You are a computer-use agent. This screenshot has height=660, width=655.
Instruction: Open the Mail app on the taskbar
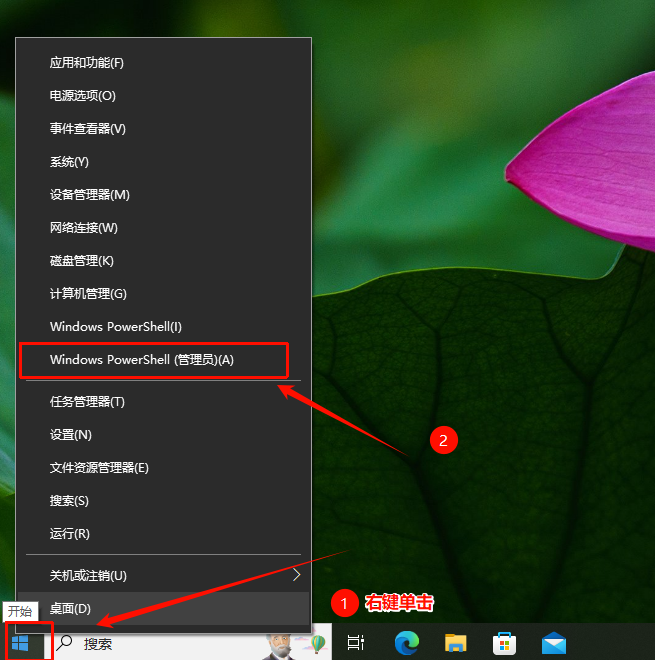pos(554,643)
